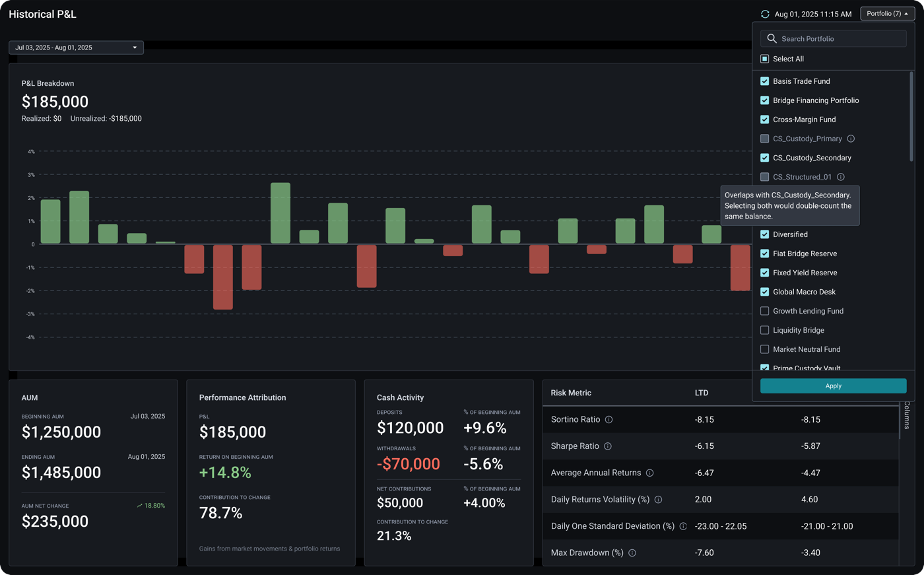The height and width of the screenshot is (575, 924).
Task: Check Market Neutral Fund
Action: pos(764,349)
